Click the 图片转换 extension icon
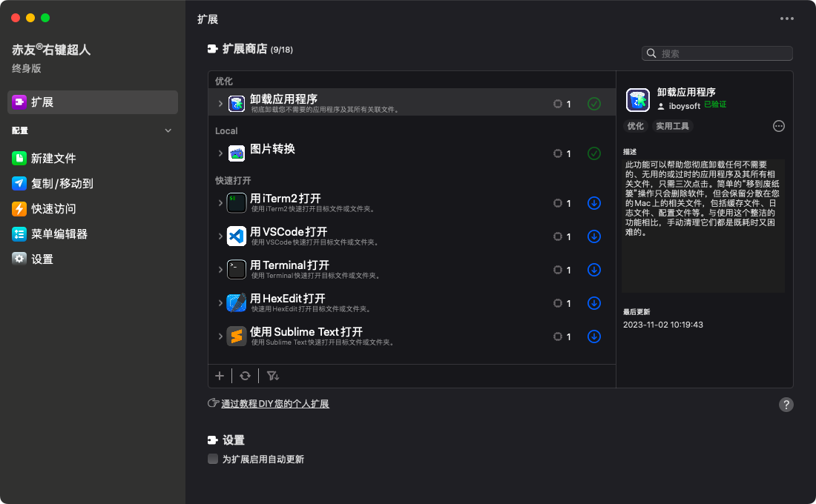The width and height of the screenshot is (816, 504). (x=236, y=153)
